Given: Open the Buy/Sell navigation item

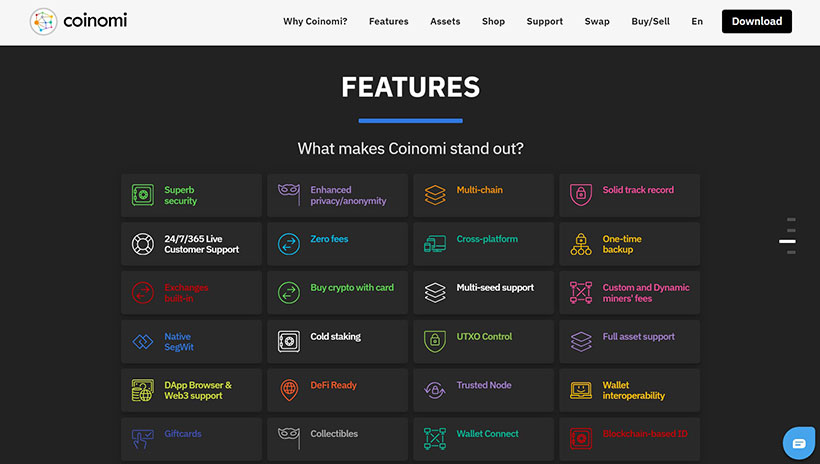Looking at the screenshot, I should tap(651, 21).
